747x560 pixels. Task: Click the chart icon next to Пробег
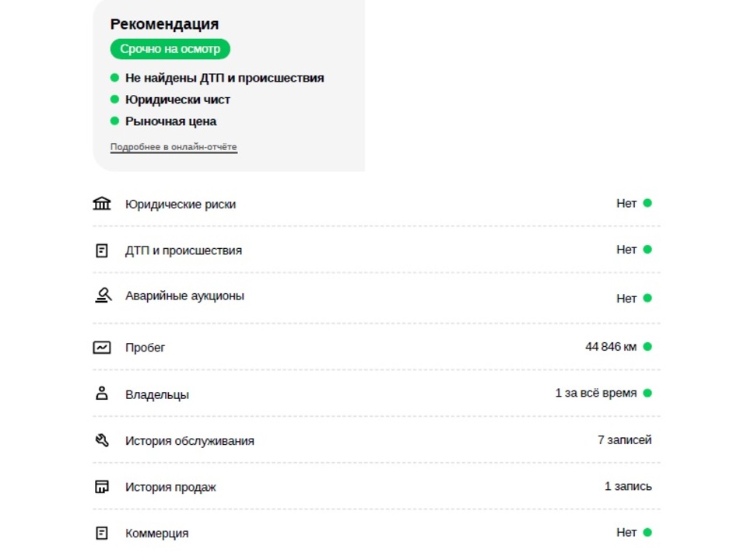coord(101,348)
